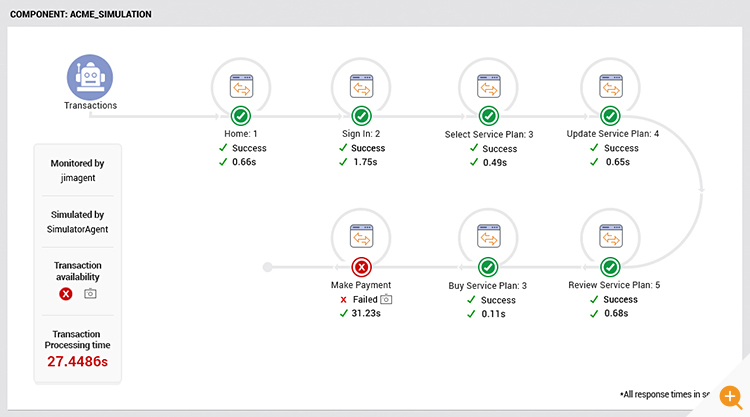
Task: Click Success text under Update Service Plan: 4
Action: (x=621, y=148)
